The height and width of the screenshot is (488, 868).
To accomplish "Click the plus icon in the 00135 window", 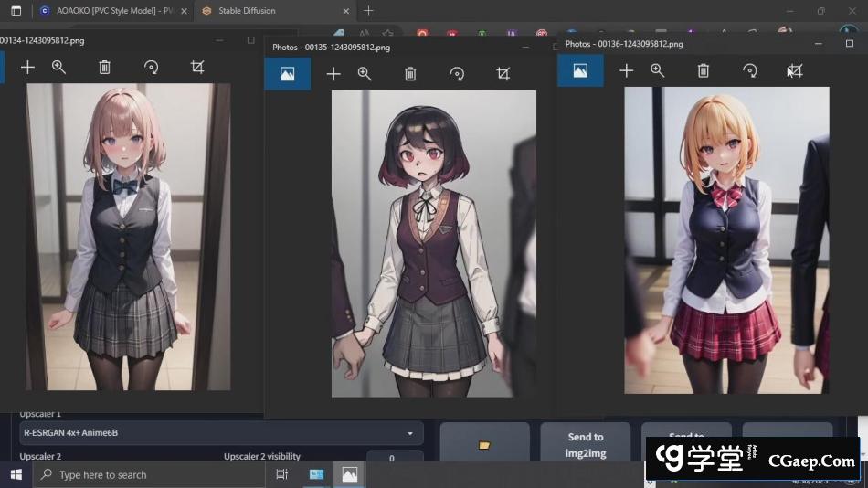I will coord(333,74).
